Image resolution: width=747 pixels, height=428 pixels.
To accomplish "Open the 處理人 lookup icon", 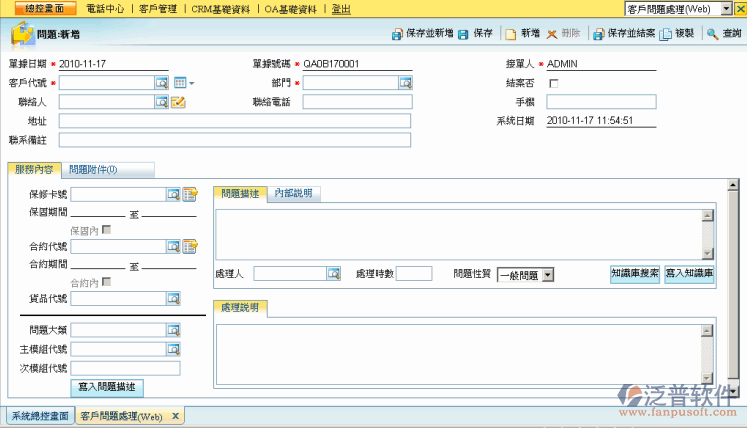I will click(x=336, y=274).
